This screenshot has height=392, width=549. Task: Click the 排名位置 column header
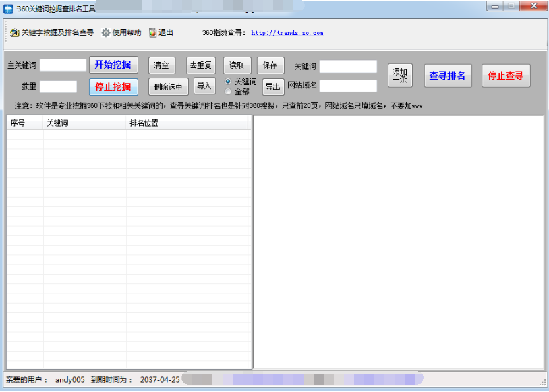(187, 123)
